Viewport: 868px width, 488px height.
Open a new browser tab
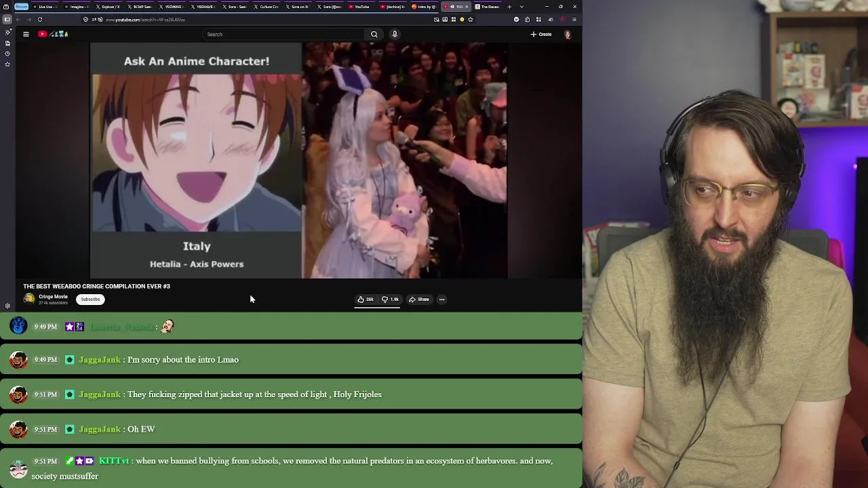point(509,7)
